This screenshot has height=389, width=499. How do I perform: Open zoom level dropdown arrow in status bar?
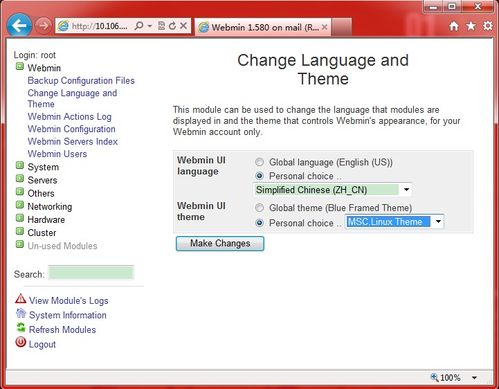(x=474, y=378)
